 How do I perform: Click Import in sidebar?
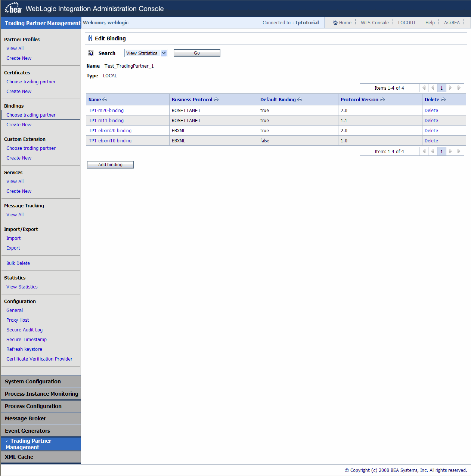(13, 238)
